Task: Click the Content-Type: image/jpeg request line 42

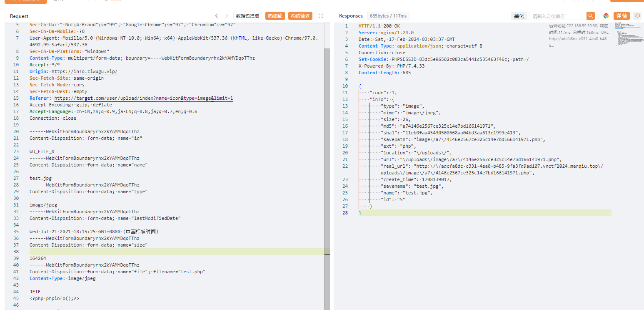Action: (x=62, y=278)
